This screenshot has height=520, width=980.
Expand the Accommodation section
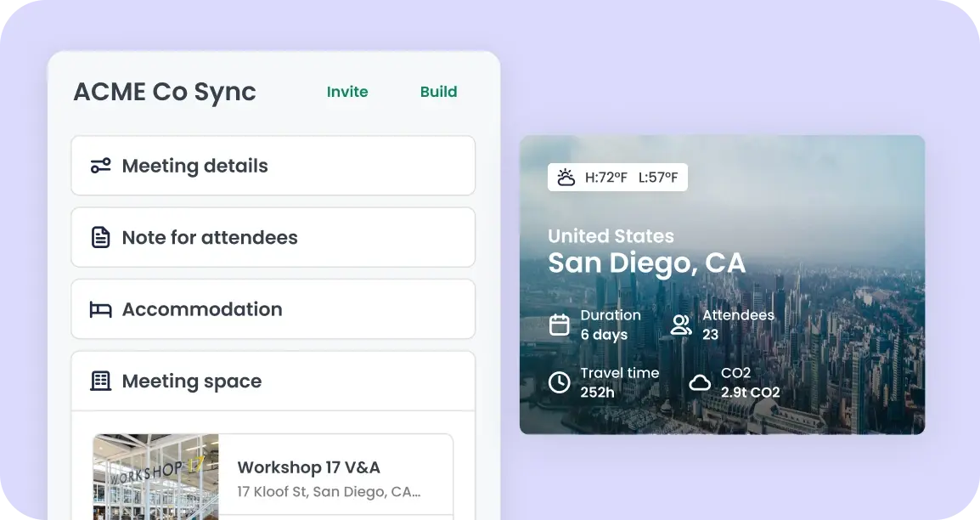(x=273, y=309)
